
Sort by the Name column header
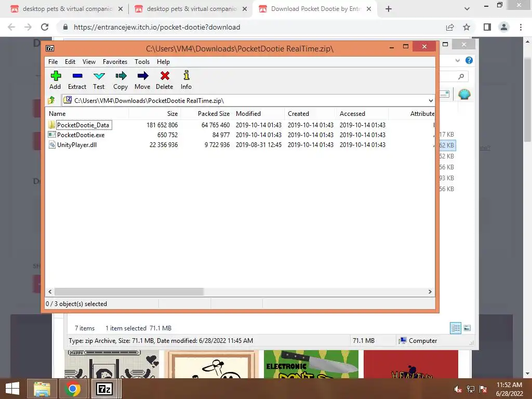point(87,114)
